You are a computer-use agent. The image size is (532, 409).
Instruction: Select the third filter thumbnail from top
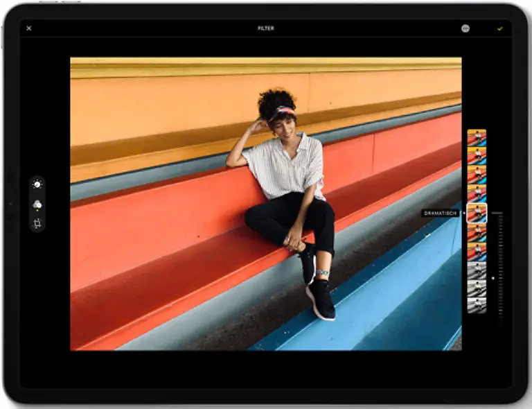tap(477, 175)
